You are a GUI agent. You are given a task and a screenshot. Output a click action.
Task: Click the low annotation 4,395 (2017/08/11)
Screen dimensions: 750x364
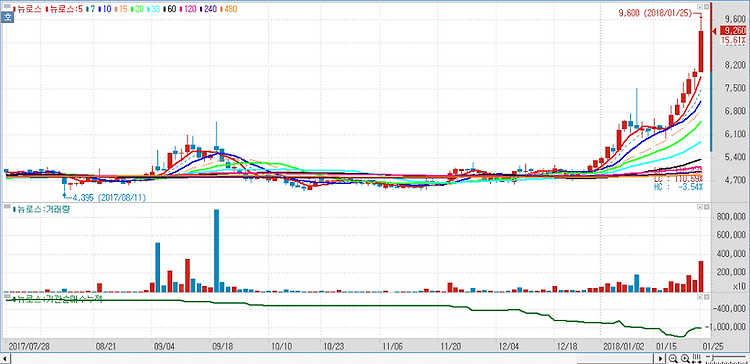[109, 197]
